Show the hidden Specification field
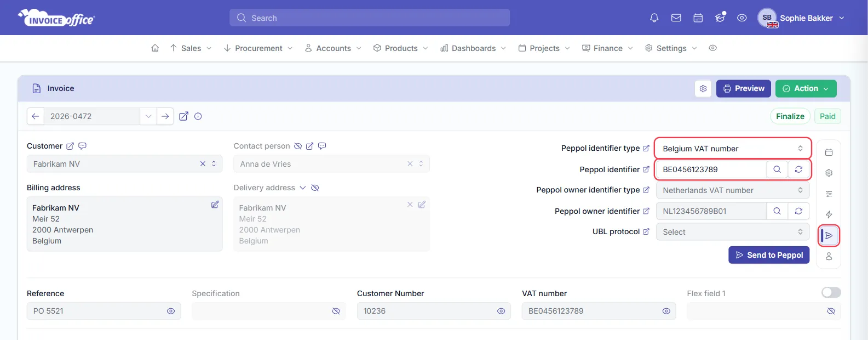The image size is (868, 340). (336, 311)
